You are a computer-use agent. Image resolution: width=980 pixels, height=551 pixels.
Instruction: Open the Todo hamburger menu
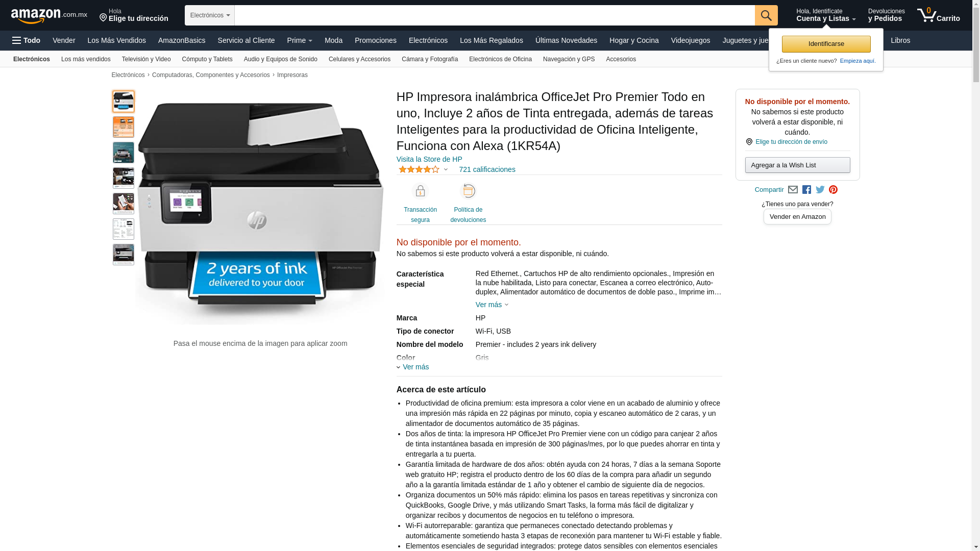coord(27,40)
